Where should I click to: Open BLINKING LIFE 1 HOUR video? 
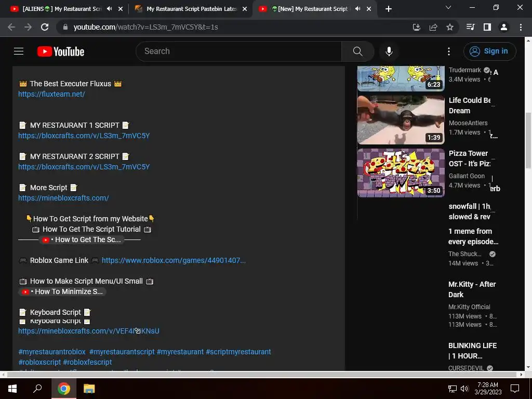472,351
